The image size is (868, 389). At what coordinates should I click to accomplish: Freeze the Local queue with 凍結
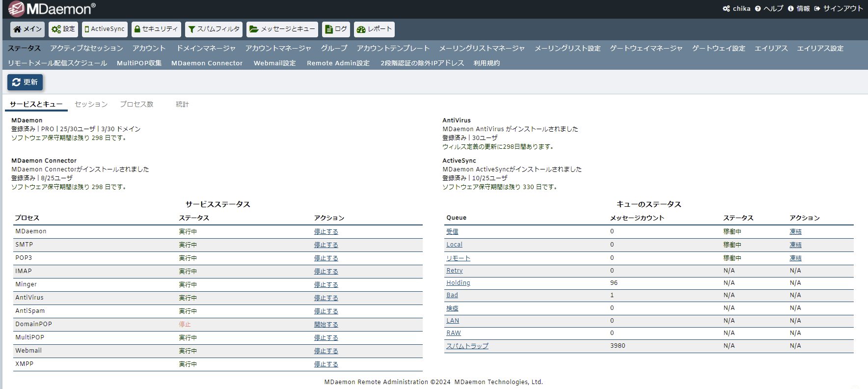click(x=795, y=245)
